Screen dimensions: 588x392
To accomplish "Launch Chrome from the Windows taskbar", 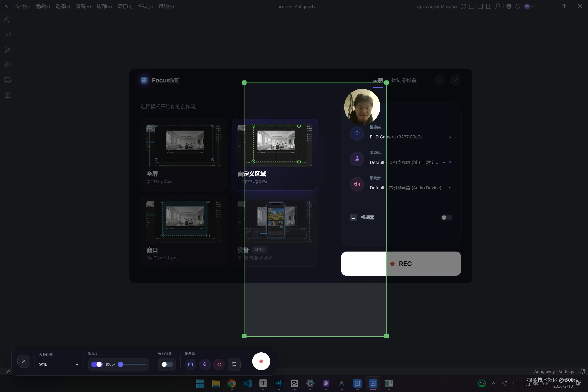I will 231,383.
